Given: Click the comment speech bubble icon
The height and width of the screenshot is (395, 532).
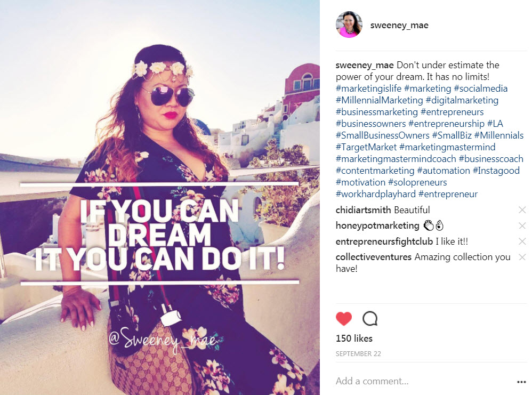Looking at the screenshot, I should [x=370, y=319].
